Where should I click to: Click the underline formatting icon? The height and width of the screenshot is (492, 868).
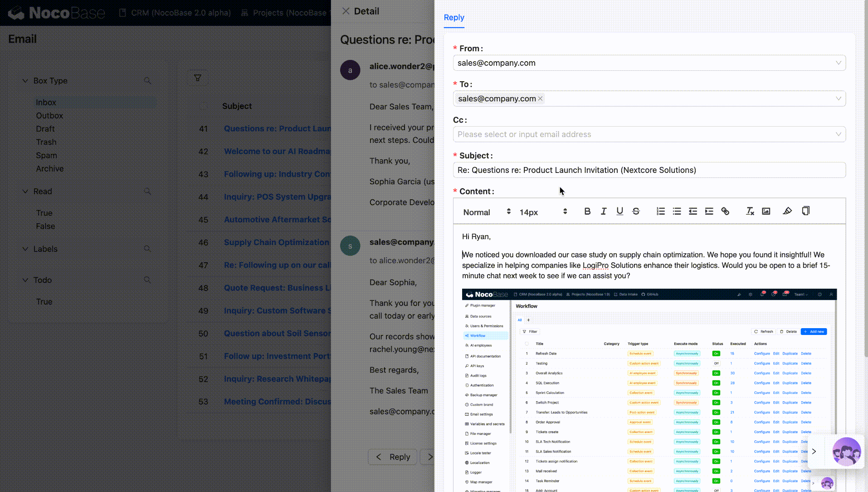tap(619, 212)
